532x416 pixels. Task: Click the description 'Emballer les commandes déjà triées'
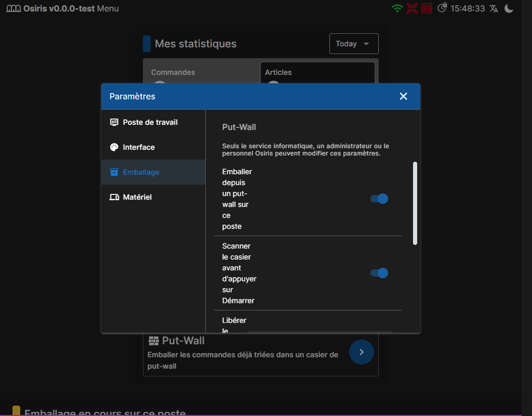[x=243, y=360]
